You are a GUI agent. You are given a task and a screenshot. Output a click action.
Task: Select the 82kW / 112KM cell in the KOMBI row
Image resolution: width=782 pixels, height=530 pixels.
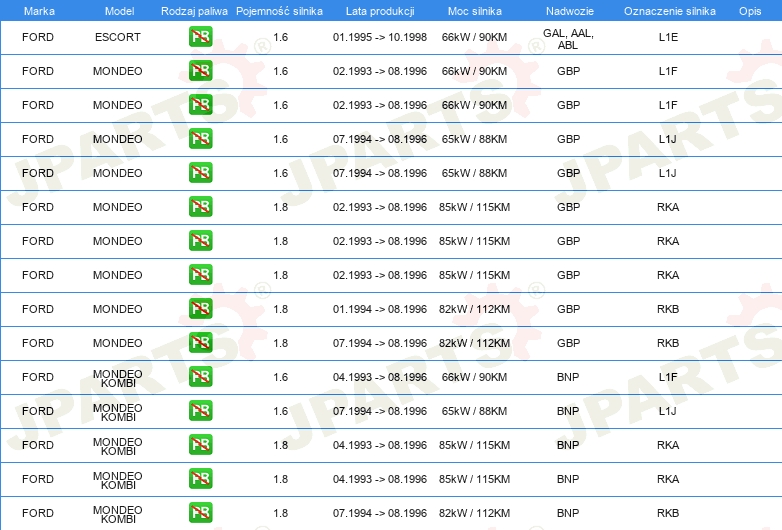(474, 513)
